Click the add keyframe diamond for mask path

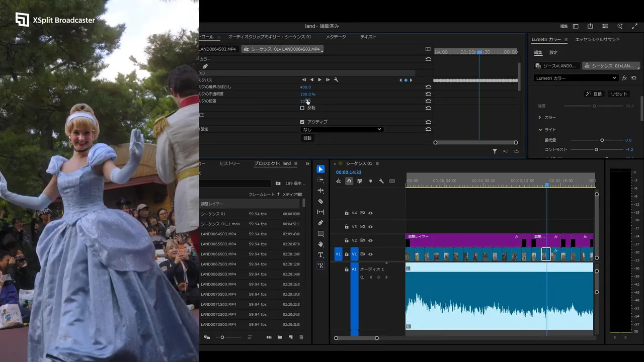pos(406,80)
